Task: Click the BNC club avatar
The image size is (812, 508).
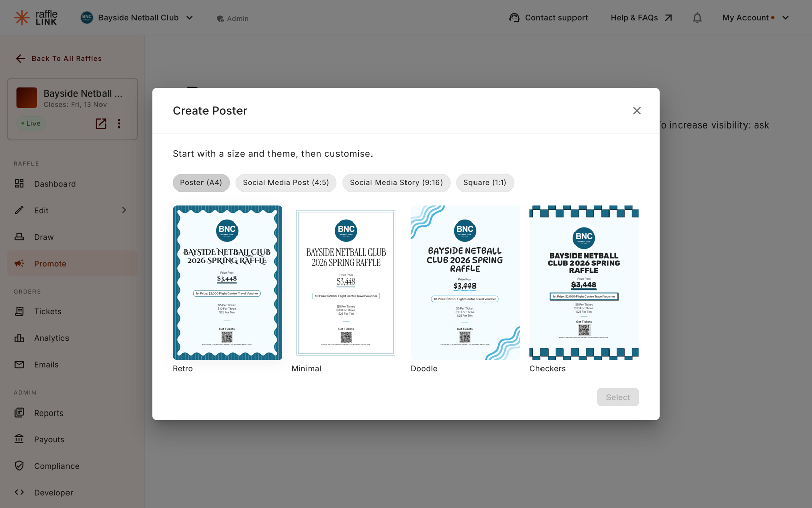Action: (x=87, y=18)
